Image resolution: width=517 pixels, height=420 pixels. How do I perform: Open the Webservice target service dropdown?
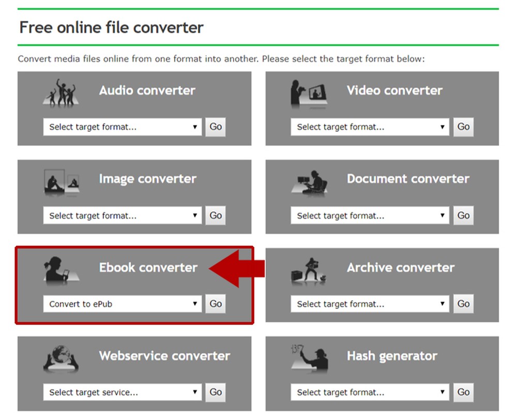[122, 392]
